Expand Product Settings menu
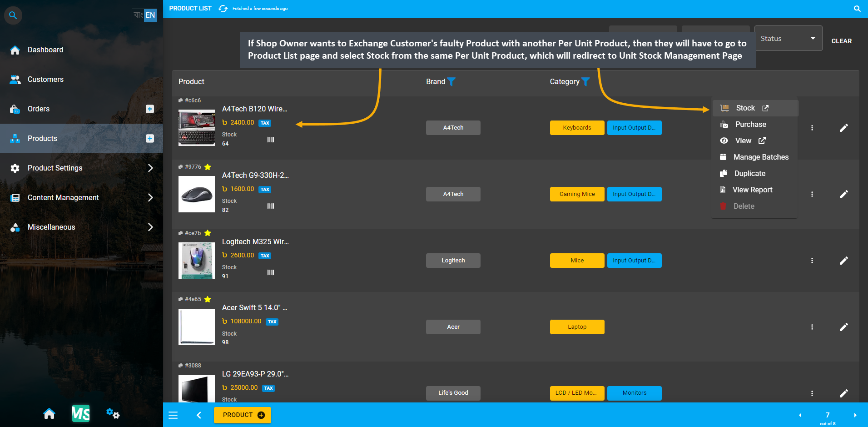Screen dimensions: 868x427 [82, 168]
